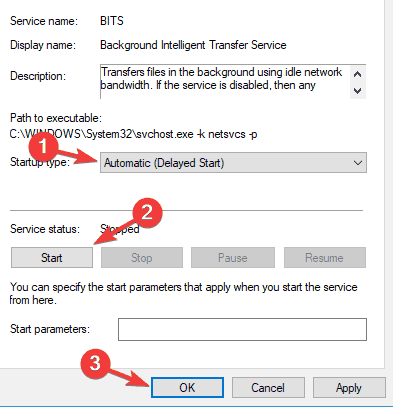This screenshot has width=393, height=407.
Task: Select the executable path text
Action: (133, 134)
